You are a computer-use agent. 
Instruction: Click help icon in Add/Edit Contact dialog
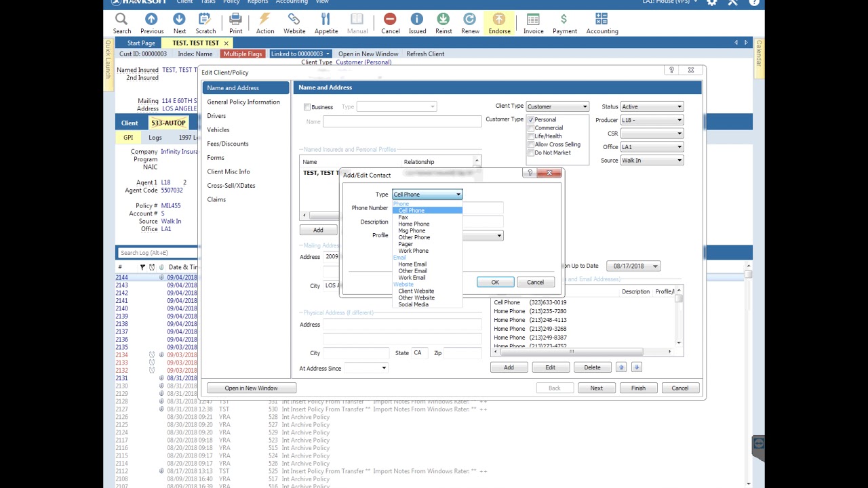click(x=530, y=174)
